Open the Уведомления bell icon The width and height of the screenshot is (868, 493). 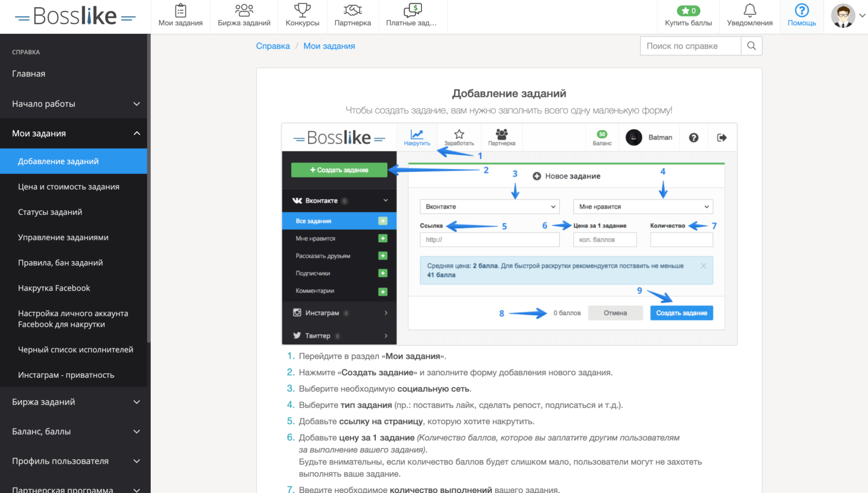[x=750, y=10]
